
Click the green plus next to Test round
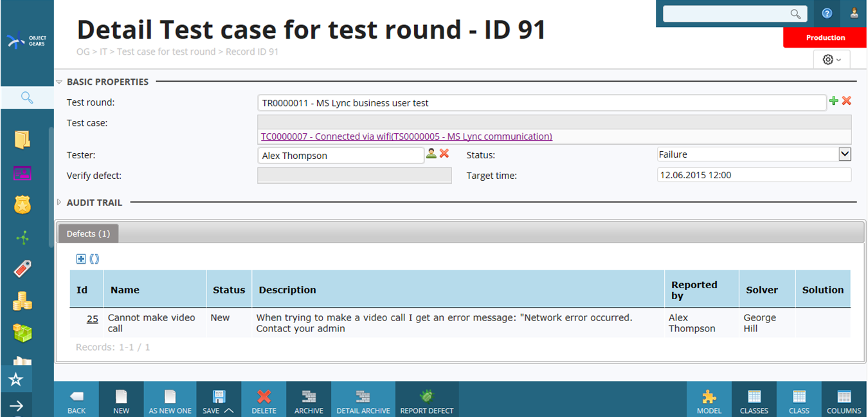(833, 101)
